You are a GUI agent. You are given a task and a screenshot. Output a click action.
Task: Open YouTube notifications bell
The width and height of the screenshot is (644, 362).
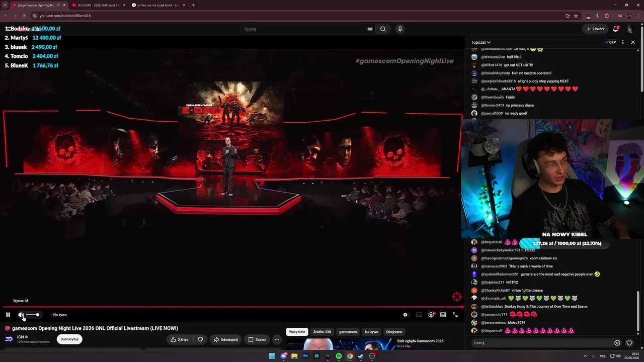(x=616, y=29)
